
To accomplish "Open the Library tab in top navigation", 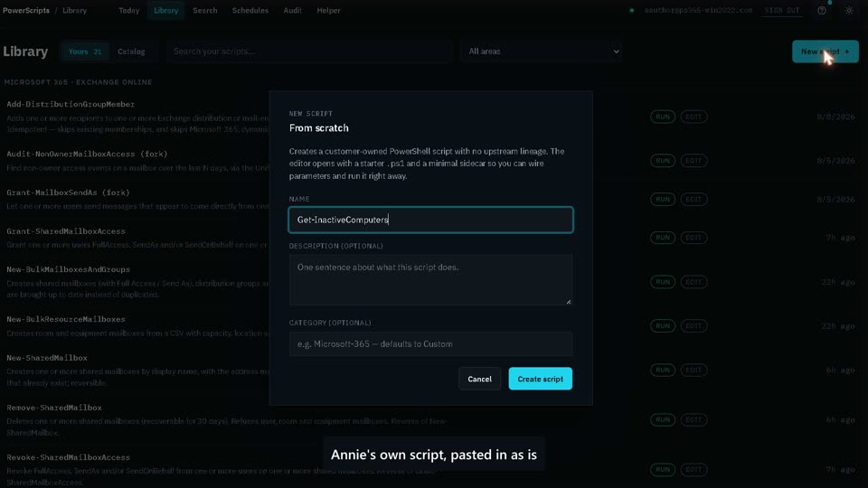I will 166,11.
